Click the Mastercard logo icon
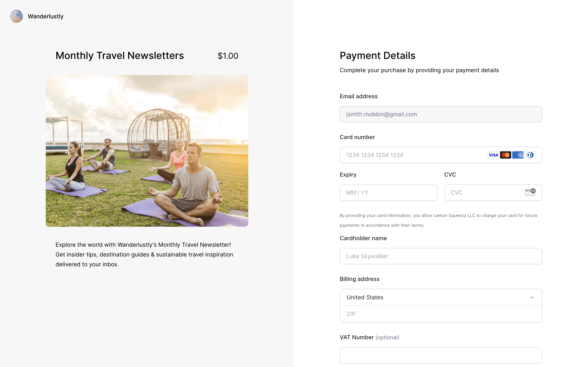Viewport: 588px width, 367px height. [505, 155]
